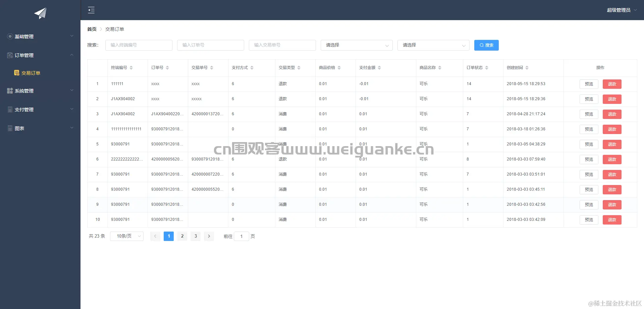
Task: Go to page 2
Action: [182, 236]
